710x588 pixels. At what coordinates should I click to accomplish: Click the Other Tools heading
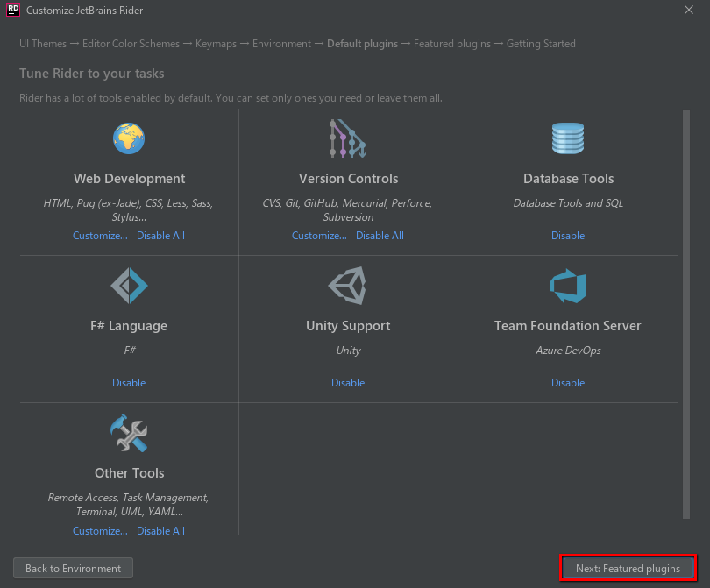(129, 472)
